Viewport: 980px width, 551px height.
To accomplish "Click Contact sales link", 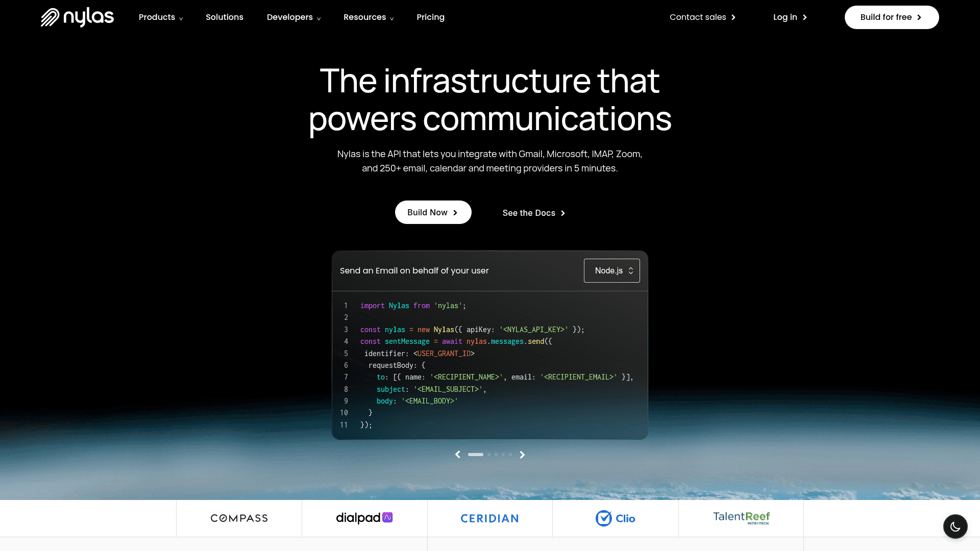I will (703, 17).
